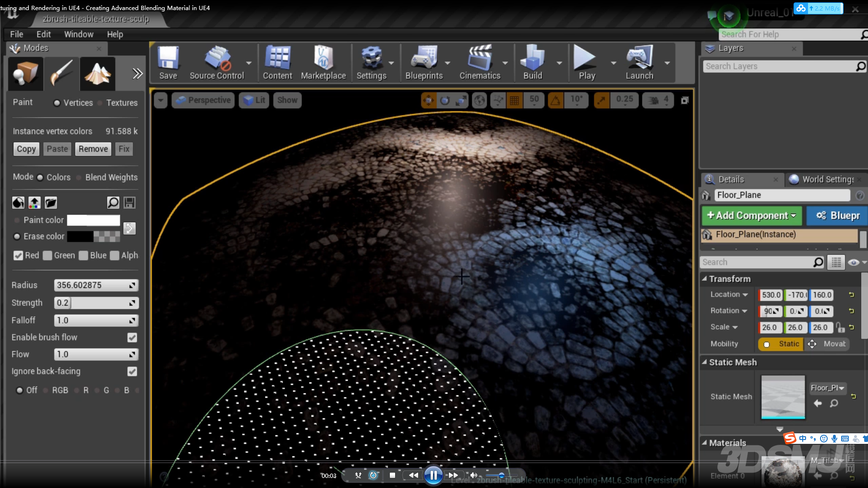
Task: Select the Colors mode radio button
Action: pos(40,177)
